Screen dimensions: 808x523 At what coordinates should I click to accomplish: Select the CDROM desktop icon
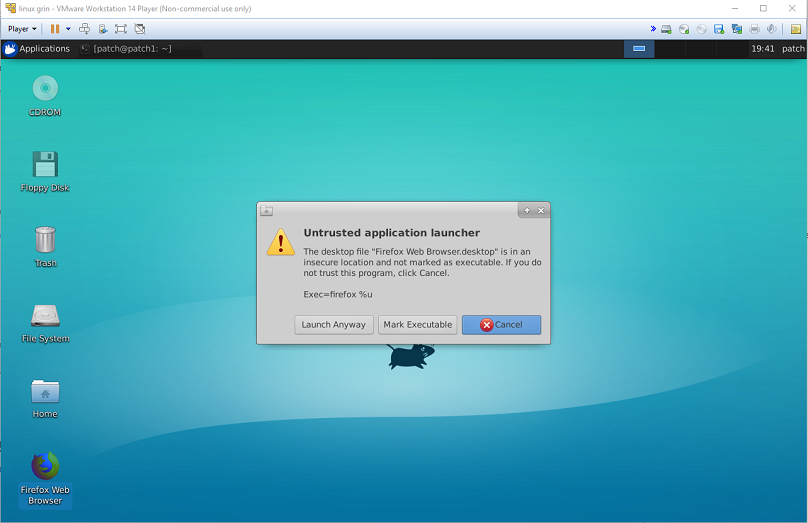click(45, 96)
